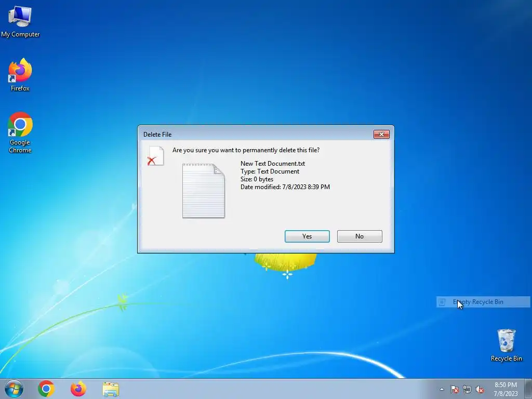
Task: Choose Empty Recycle Bin menu entry
Action: 483,302
